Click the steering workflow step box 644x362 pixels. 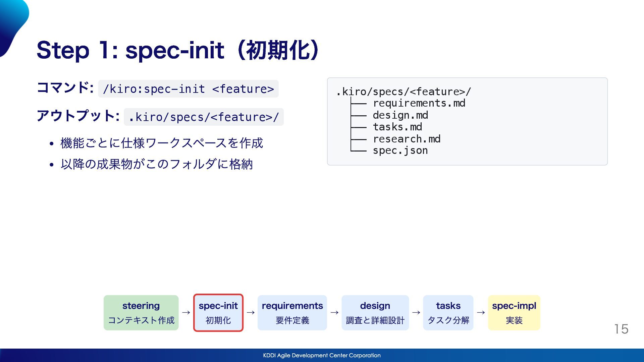tap(141, 312)
